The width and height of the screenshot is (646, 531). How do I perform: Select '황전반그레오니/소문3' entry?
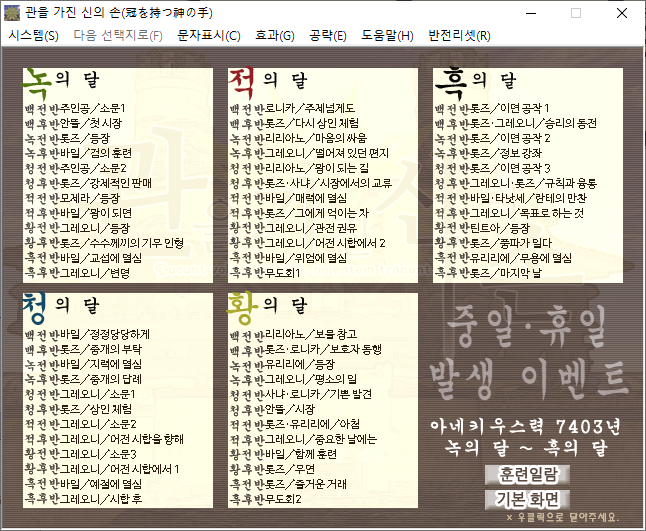coord(80,454)
